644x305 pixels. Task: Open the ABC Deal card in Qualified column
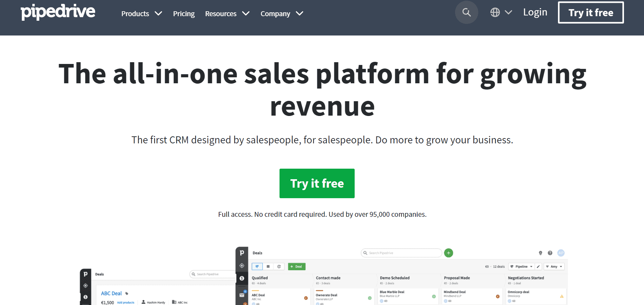tap(280, 297)
